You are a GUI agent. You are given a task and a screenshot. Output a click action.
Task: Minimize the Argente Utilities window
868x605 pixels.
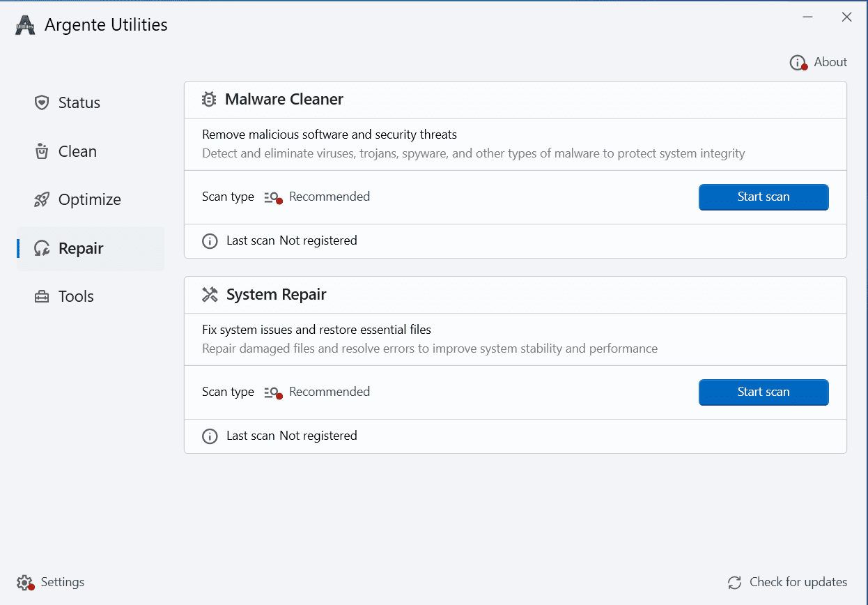(808, 17)
